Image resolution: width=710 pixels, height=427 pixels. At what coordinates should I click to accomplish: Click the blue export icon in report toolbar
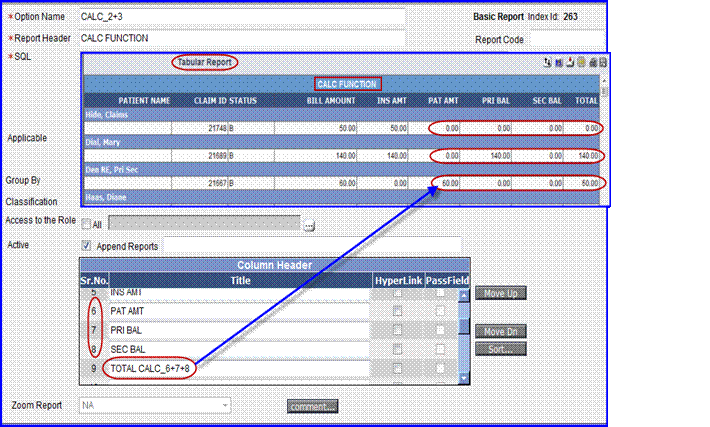coord(559,62)
